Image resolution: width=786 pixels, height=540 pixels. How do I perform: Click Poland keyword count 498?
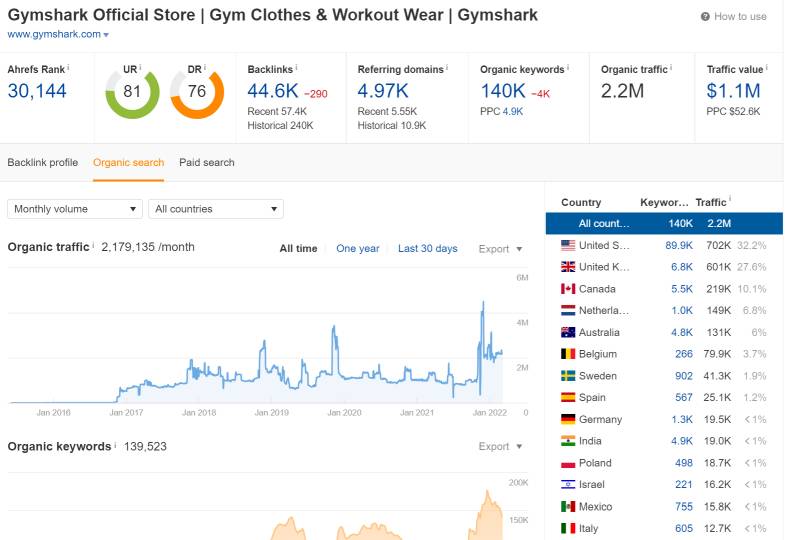point(684,463)
